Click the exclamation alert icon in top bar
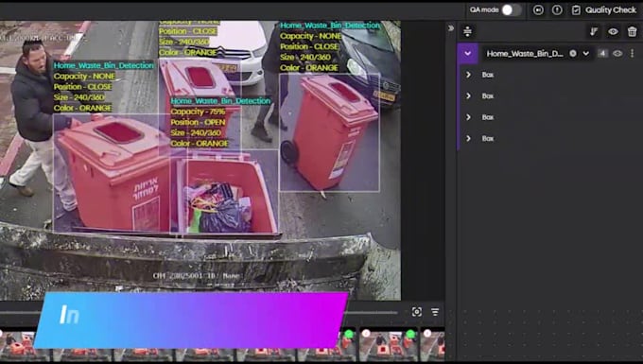This screenshot has width=643, height=364. tap(557, 9)
